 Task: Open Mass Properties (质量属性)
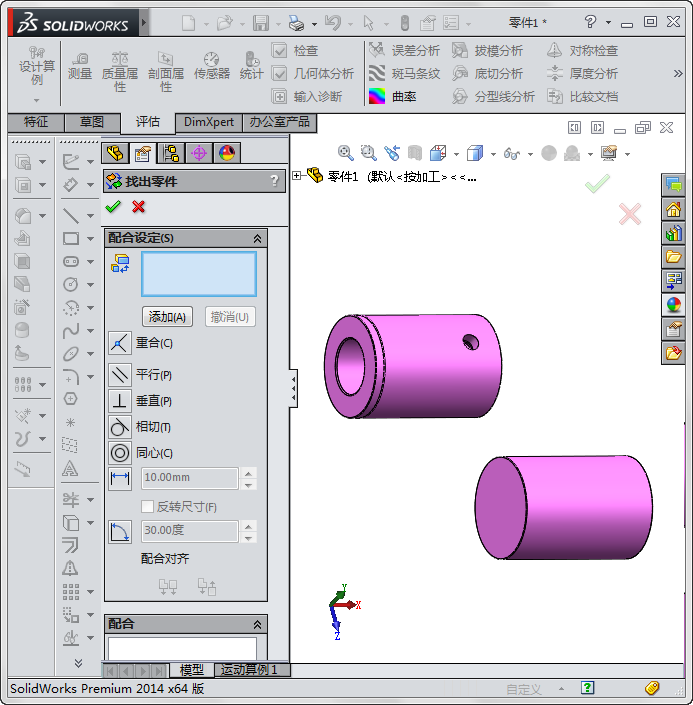(120, 71)
